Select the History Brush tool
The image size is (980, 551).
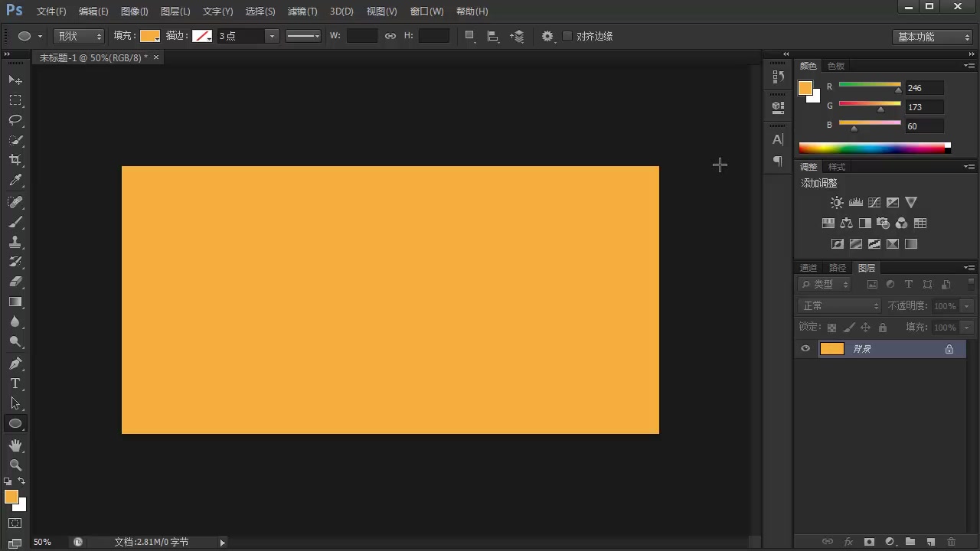coord(15,262)
